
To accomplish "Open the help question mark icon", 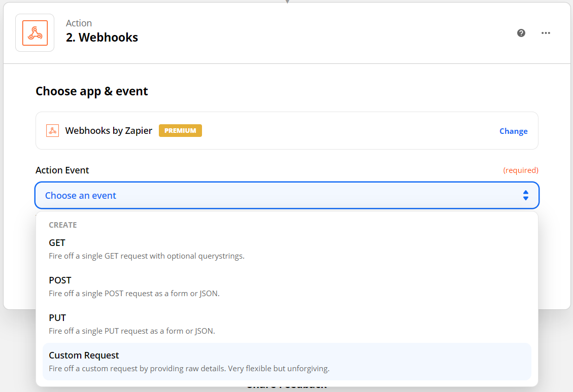I will 521,33.
